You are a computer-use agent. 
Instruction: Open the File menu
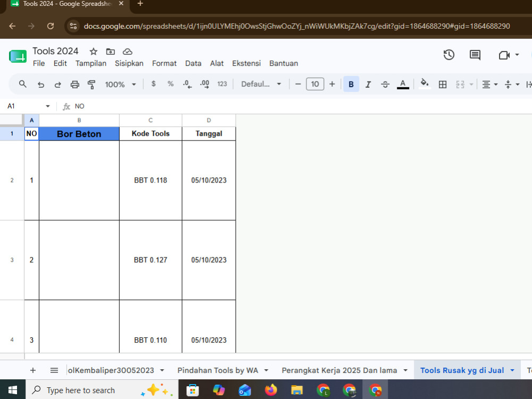[39, 63]
